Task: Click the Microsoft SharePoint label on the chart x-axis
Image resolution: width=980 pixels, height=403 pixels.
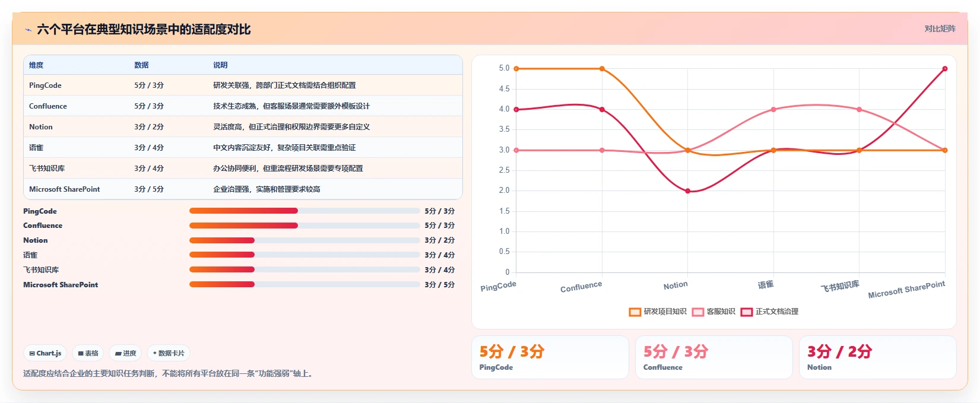Action: (906, 290)
